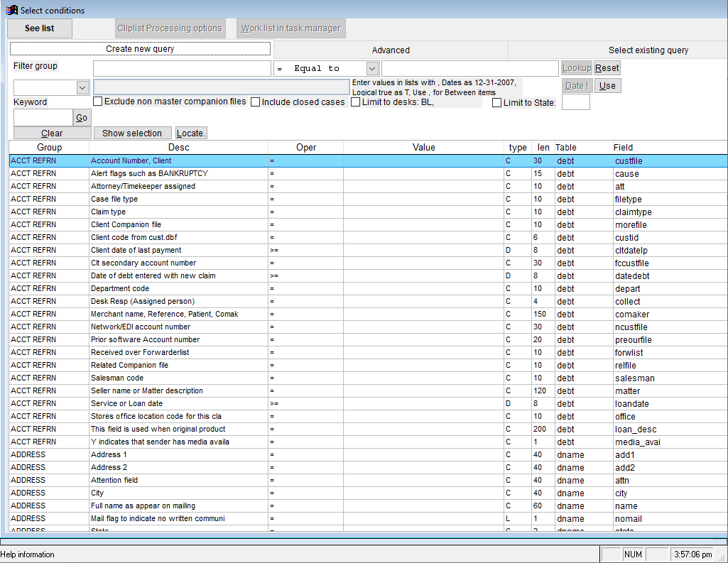Select Mail flag to indicate no written communi

368,518
